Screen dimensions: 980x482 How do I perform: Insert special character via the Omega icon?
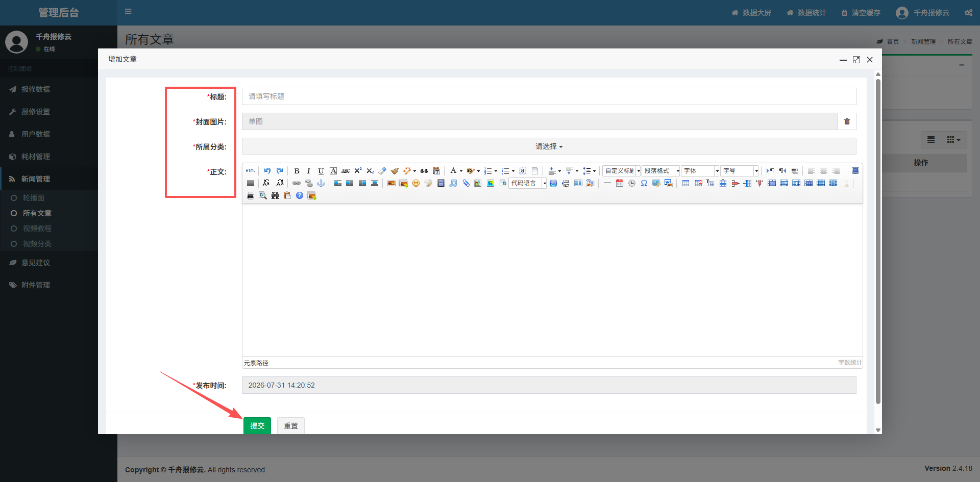(644, 183)
